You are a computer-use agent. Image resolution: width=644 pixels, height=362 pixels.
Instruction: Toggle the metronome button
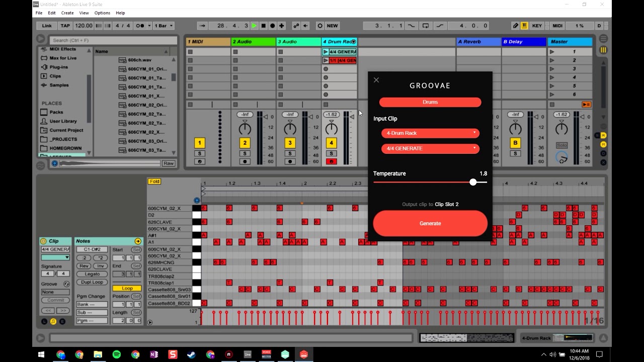pos(140,26)
